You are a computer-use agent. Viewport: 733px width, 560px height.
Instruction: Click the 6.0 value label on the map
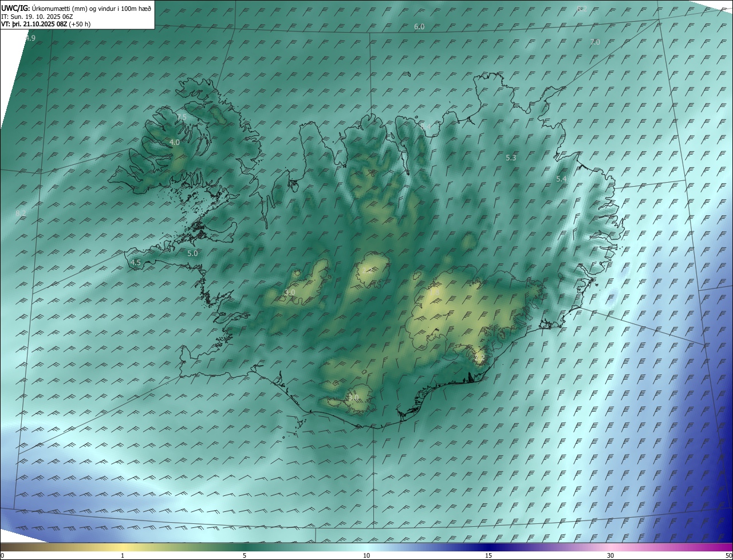point(419,27)
